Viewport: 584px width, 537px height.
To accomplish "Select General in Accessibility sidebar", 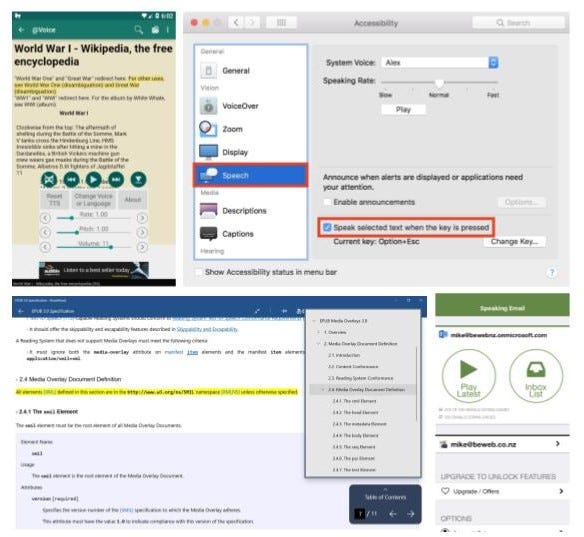I will [x=251, y=71].
